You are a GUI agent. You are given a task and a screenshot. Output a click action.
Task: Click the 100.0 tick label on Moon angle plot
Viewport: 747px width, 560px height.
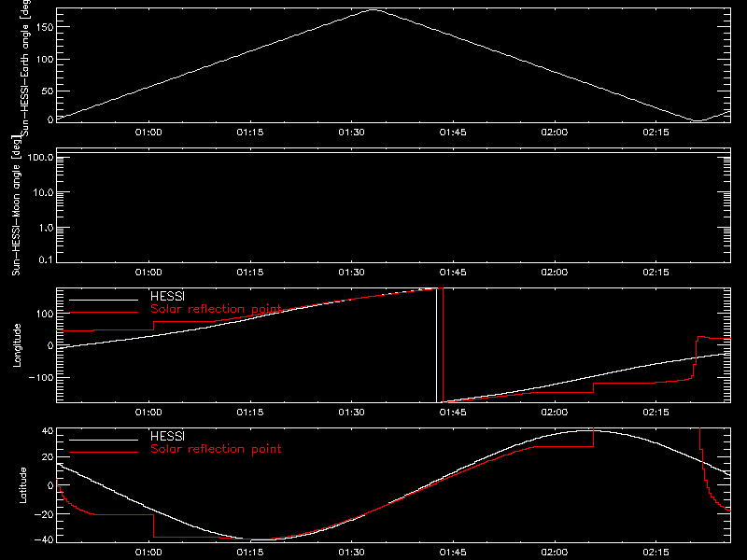40,157
